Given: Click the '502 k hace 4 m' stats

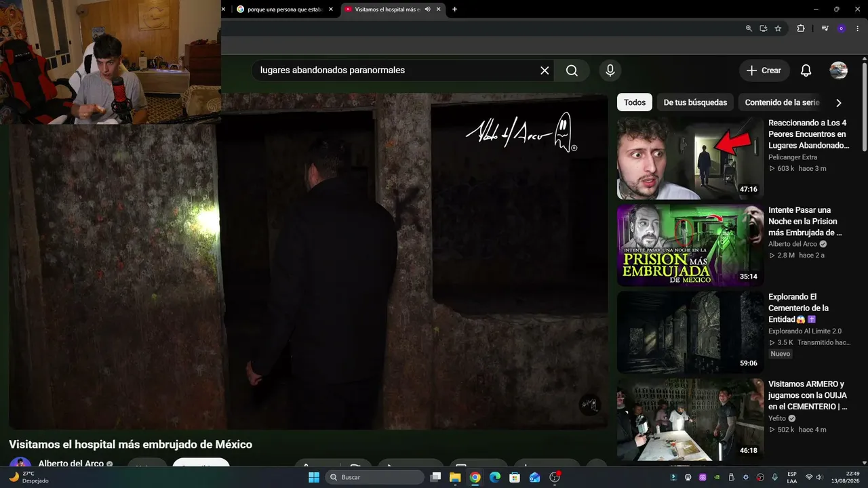Looking at the screenshot, I should pyautogui.click(x=797, y=430).
